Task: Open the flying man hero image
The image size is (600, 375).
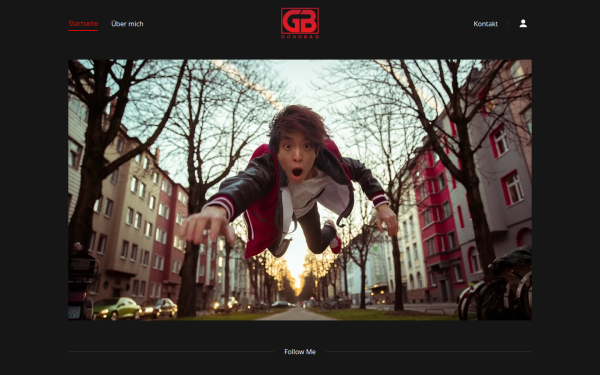Action: 300,190
